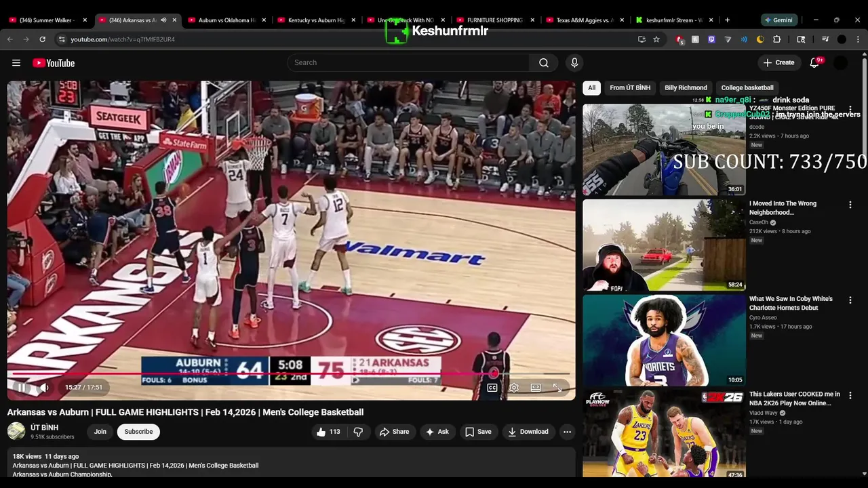Toggle closed captions on the player
This screenshot has width=868, height=488.
(492, 388)
